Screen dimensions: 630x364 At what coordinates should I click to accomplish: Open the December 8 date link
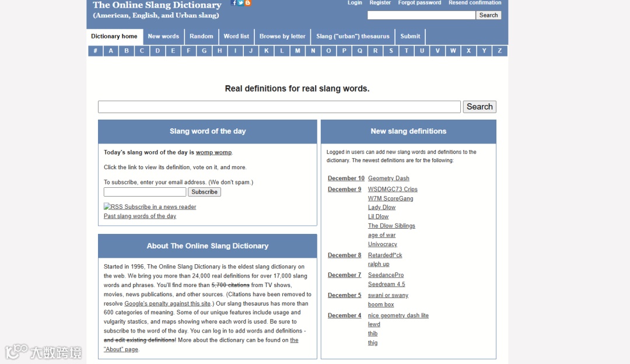[344, 255]
